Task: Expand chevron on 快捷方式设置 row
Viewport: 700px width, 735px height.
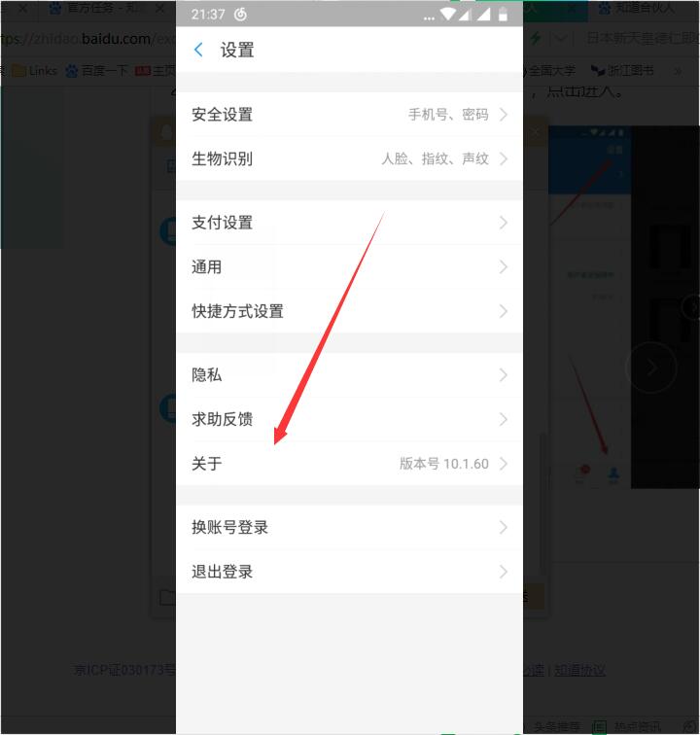Action: 503,311
